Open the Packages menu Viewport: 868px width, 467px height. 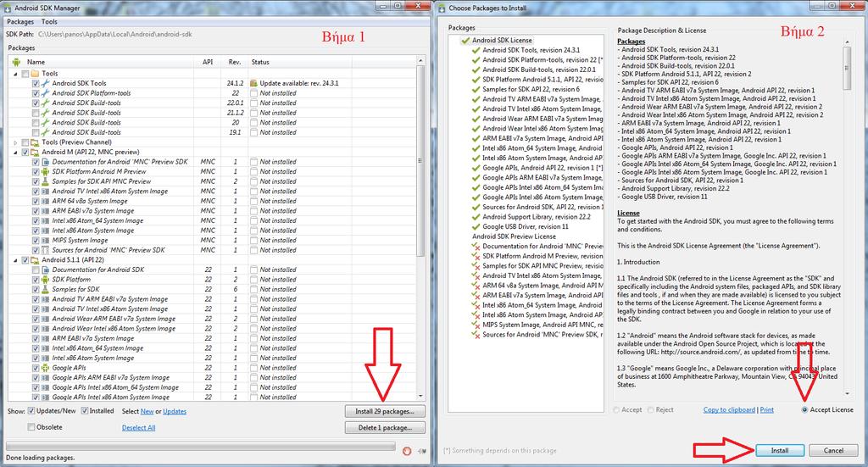tap(20, 21)
